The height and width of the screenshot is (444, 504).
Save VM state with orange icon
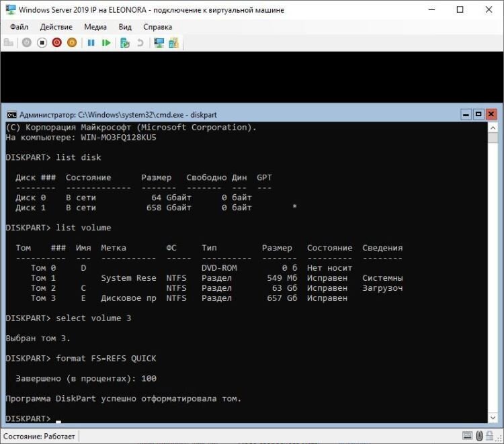pyautogui.click(x=72, y=42)
